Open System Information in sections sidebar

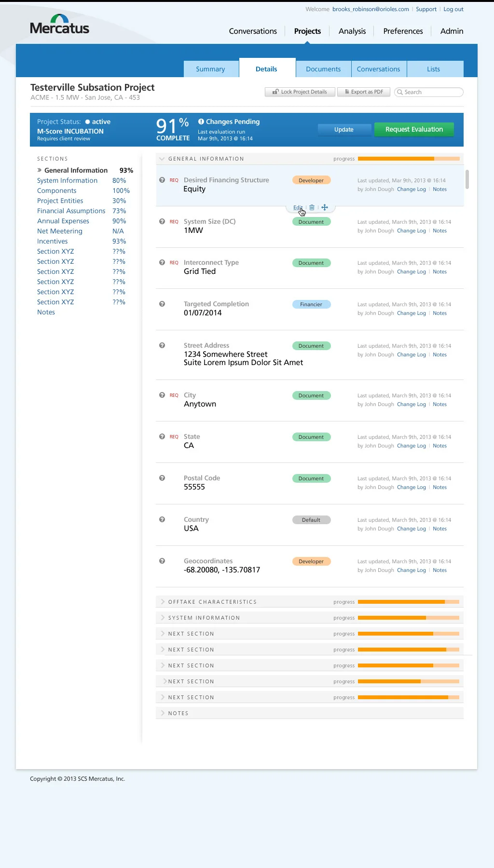pyautogui.click(x=68, y=180)
